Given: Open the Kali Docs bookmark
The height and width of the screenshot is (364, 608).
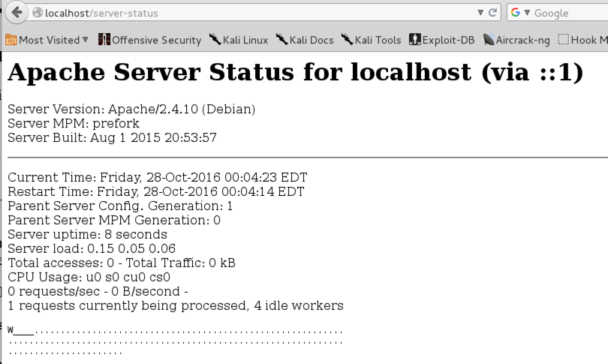Looking at the screenshot, I should (305, 40).
